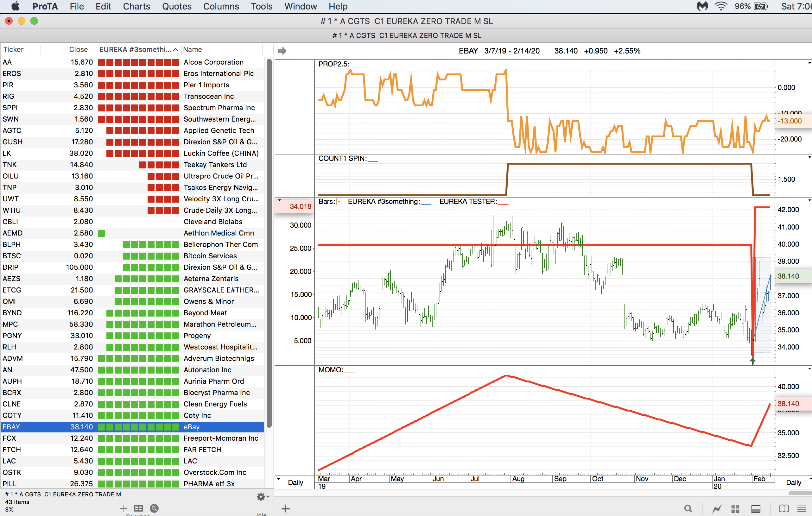
Task: Open the Quotes menu
Action: coord(176,6)
